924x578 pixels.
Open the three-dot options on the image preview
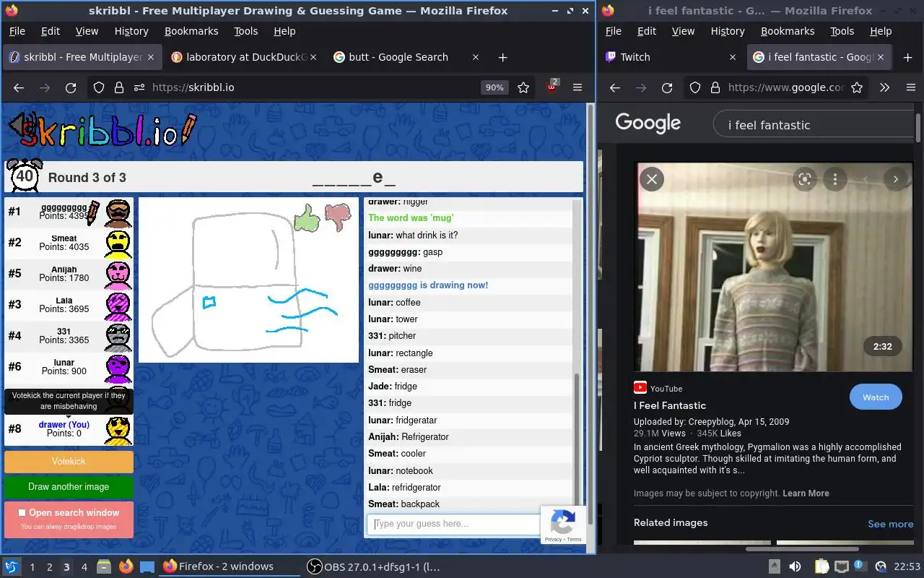835,178
